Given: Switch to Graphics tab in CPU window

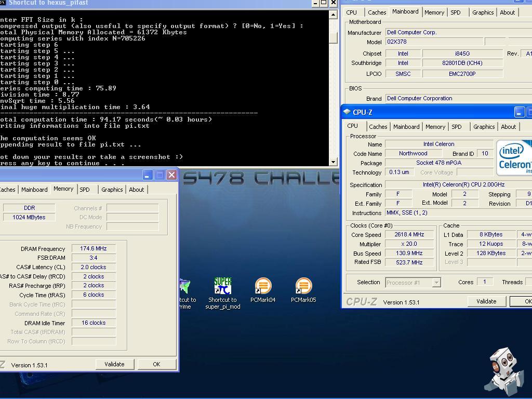Looking at the screenshot, I should (484, 127).
